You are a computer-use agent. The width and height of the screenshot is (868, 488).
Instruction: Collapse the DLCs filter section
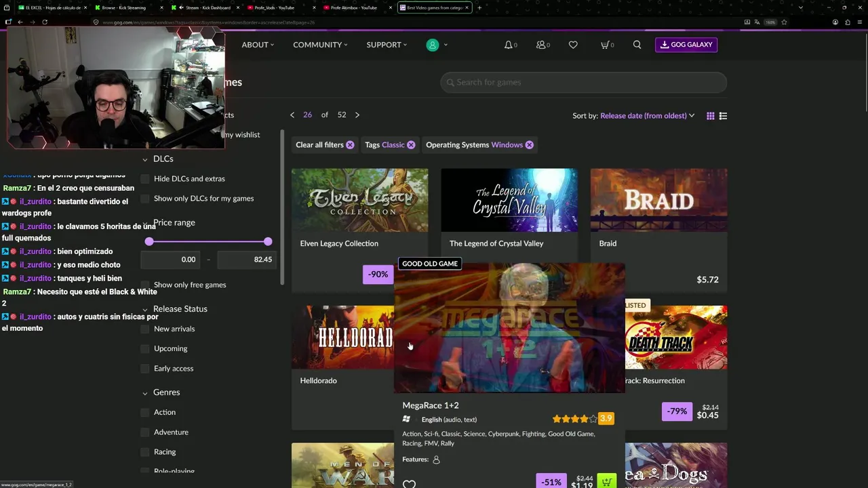click(145, 159)
